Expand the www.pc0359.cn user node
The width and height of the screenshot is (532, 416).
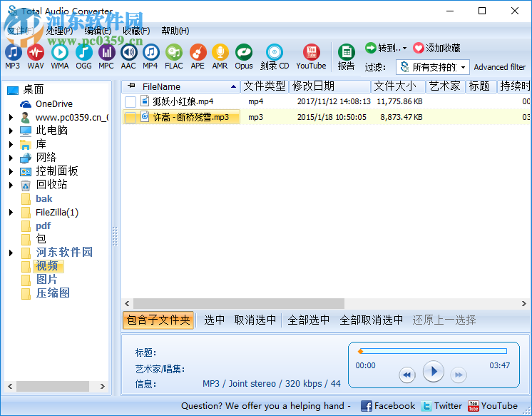[11, 118]
